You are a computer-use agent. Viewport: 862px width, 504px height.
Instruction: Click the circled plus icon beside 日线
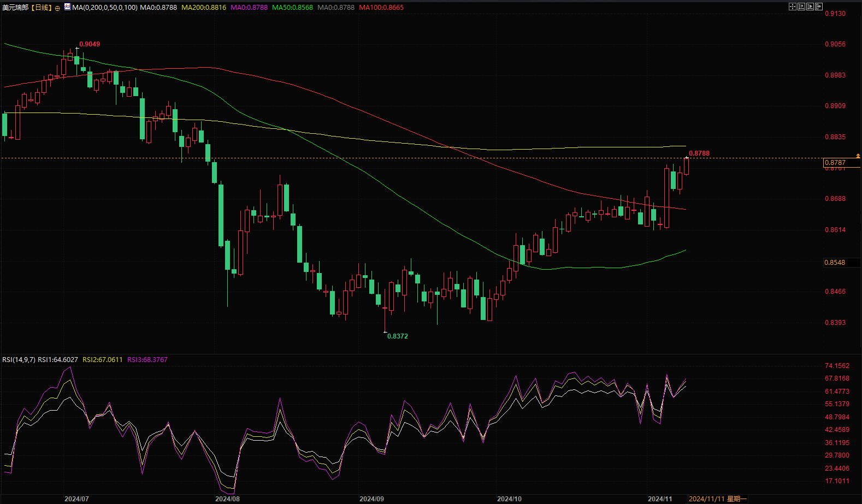pos(57,8)
